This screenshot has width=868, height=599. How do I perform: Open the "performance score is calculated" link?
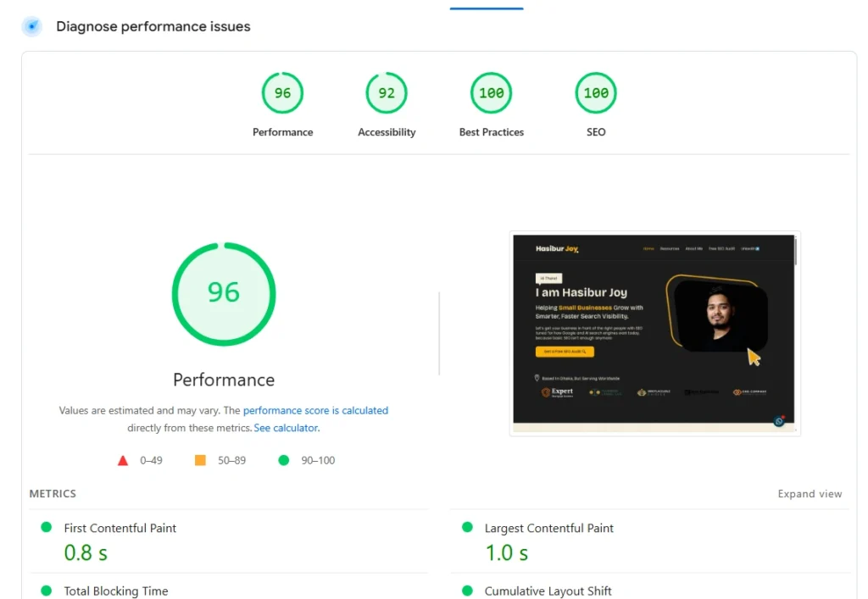(316, 410)
